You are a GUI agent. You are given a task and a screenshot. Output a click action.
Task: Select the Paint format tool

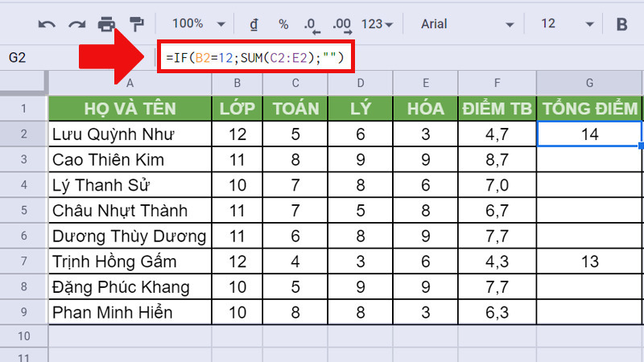click(135, 24)
